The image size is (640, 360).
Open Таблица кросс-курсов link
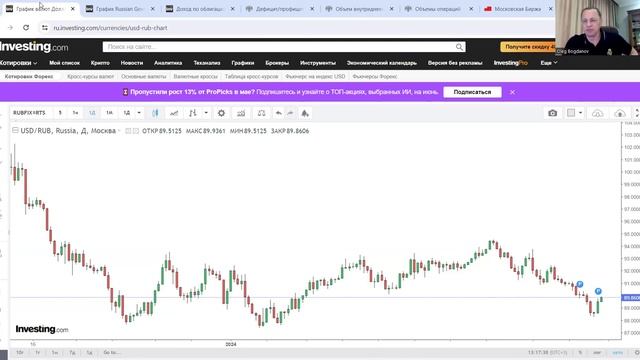[x=251, y=76]
